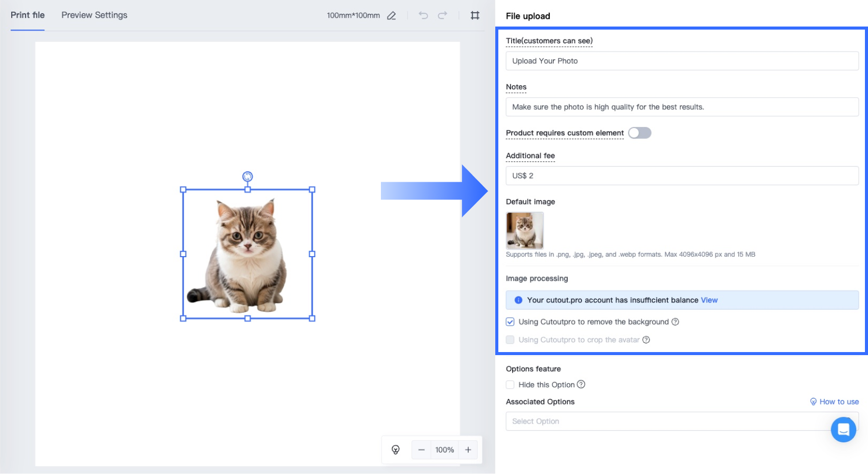This screenshot has height=474, width=868.
Task: Switch to the Preview Settings tab
Action: (x=94, y=15)
